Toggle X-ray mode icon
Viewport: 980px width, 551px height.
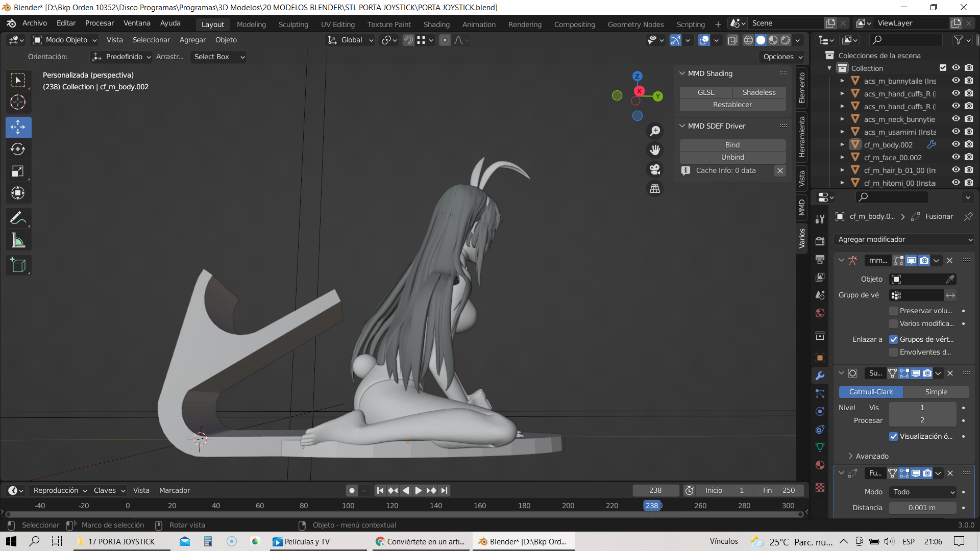point(732,40)
